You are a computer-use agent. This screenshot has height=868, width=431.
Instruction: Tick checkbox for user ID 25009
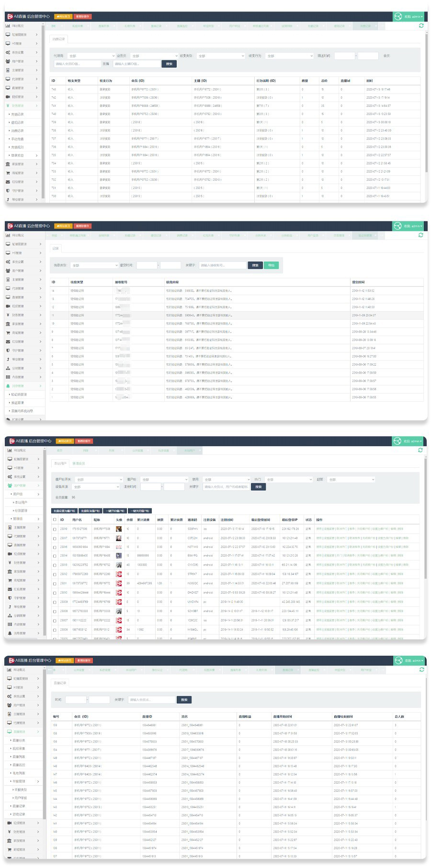(55, 602)
